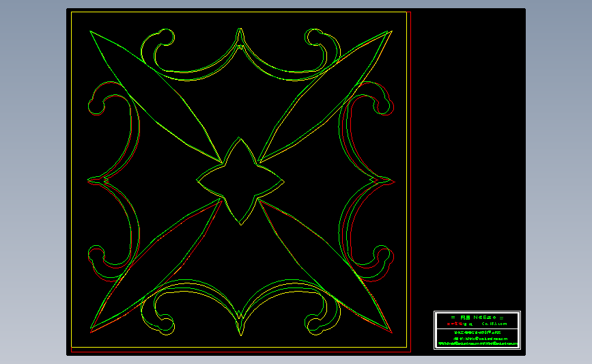Click the white-bordered title block with green text
The image size is (592, 364).
[477, 330]
